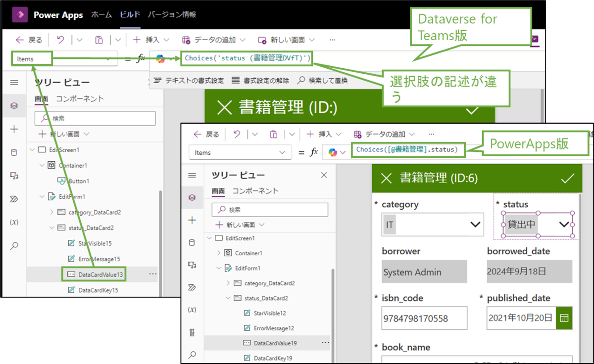594x364 pixels.
Task: Click the undo icon in the back window
Action: coord(61,40)
